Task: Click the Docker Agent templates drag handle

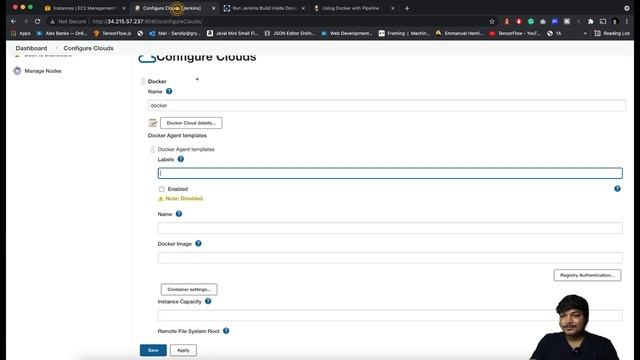Action: click(153, 149)
